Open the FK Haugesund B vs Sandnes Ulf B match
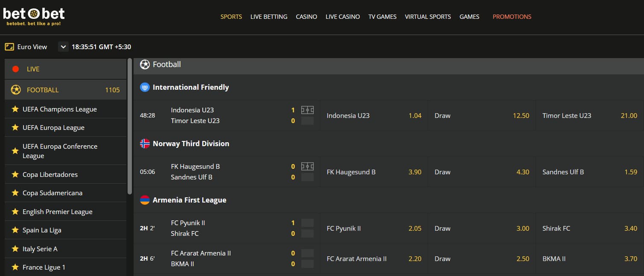The image size is (644, 276). point(195,172)
